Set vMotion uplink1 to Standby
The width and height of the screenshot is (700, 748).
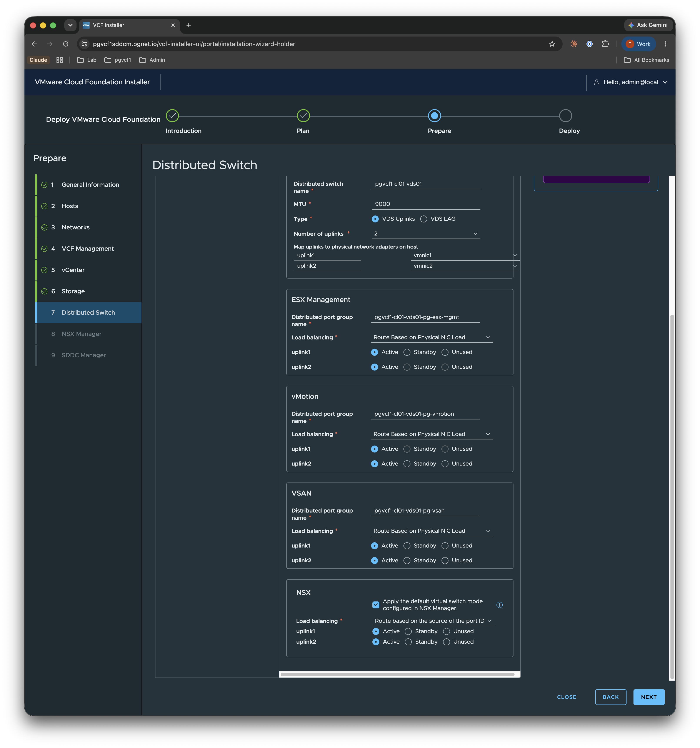click(x=407, y=449)
